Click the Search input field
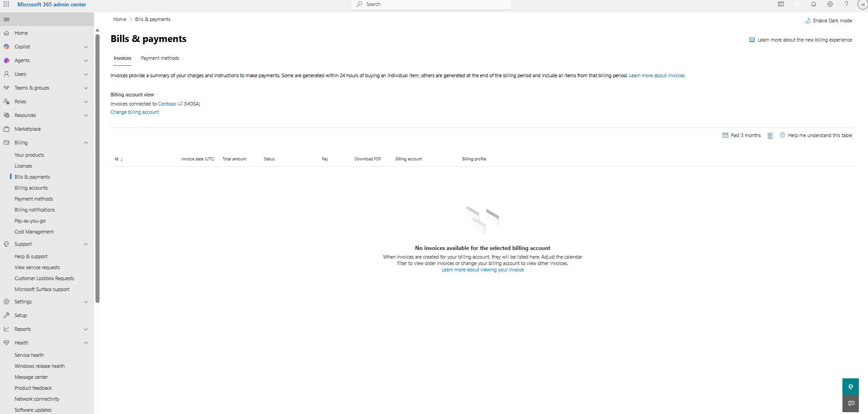Screen dimensions: 868x414 pos(431,5)
